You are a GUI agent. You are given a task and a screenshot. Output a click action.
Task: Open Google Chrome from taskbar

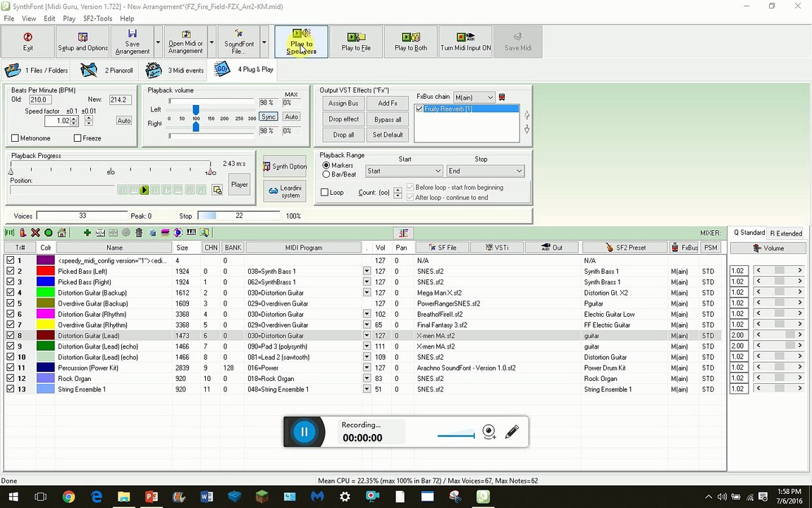68,497
